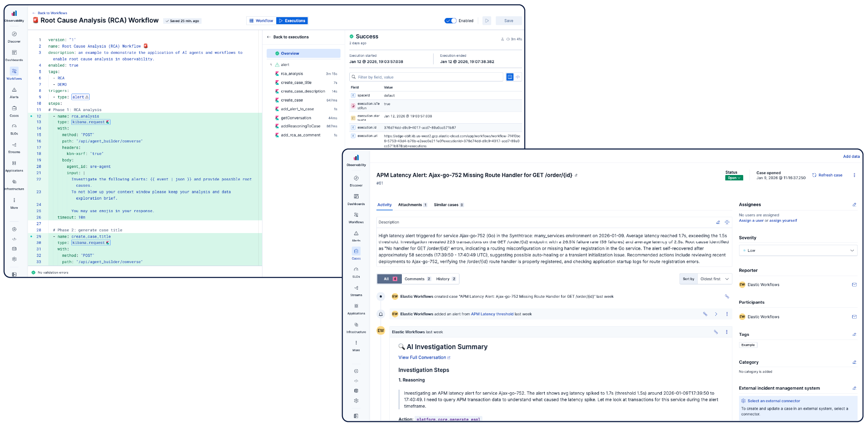Switch to JSON view in execution details

(518, 77)
